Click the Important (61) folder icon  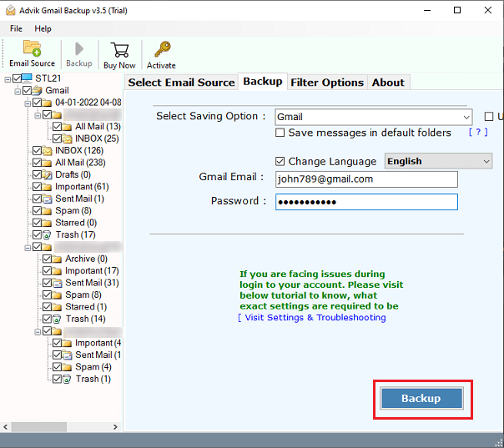47,187
